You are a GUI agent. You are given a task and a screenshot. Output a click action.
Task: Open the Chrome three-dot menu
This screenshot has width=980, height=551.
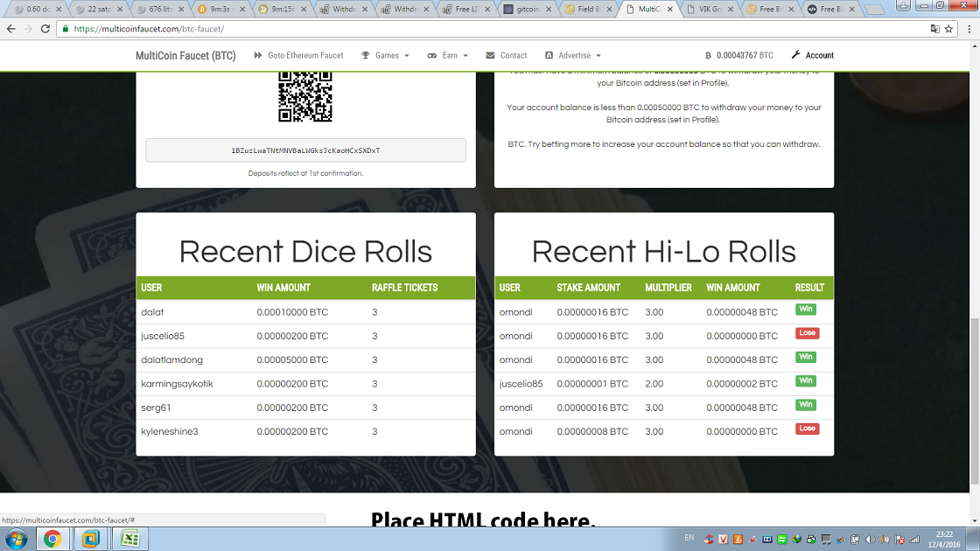pyautogui.click(x=969, y=29)
